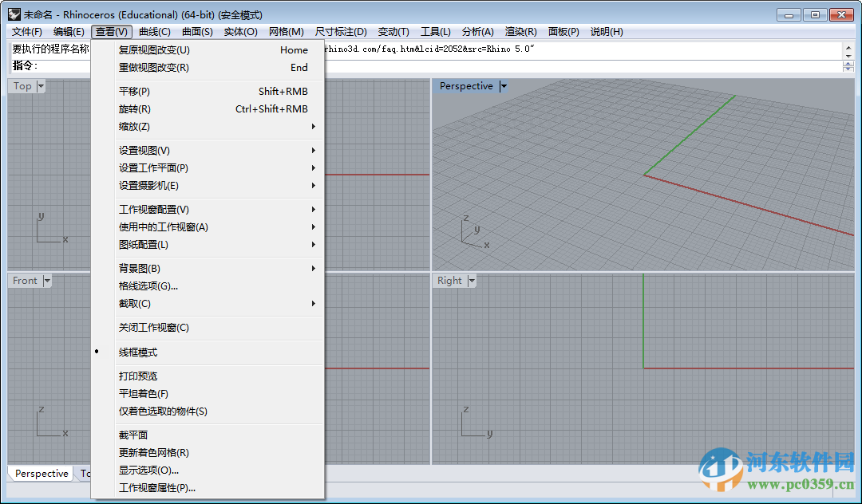Open the 分析(A) menu
Viewport: 862px width, 504px height.
coord(477,32)
